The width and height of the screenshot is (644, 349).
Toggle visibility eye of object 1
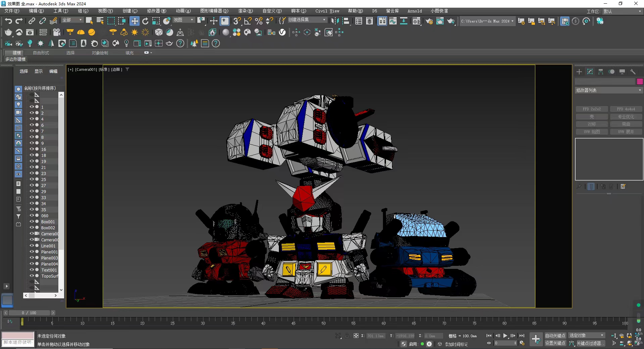coord(32,107)
